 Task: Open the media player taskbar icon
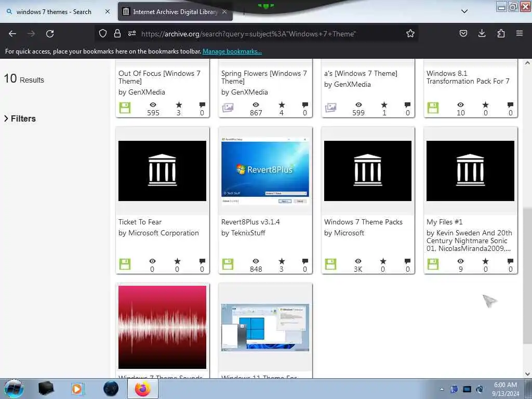coord(77,389)
